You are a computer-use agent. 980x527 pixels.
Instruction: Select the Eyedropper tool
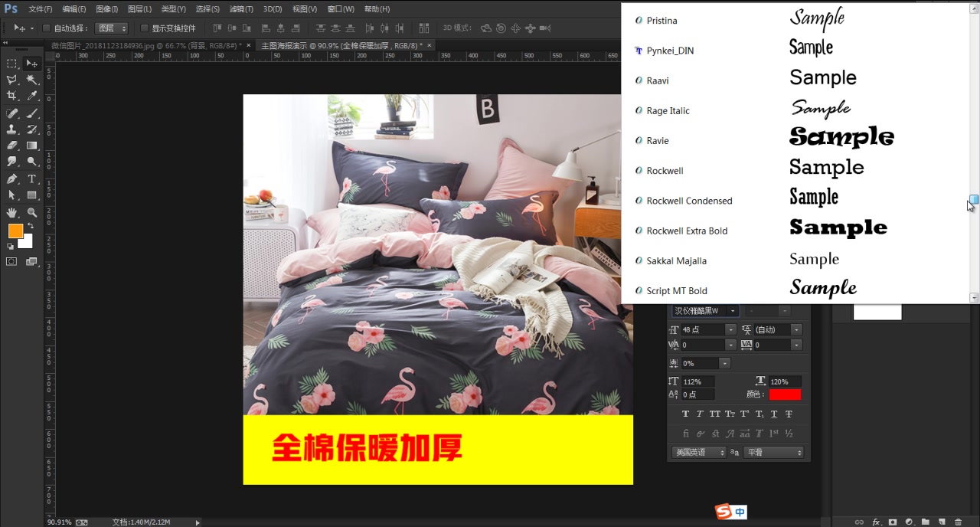(30, 96)
